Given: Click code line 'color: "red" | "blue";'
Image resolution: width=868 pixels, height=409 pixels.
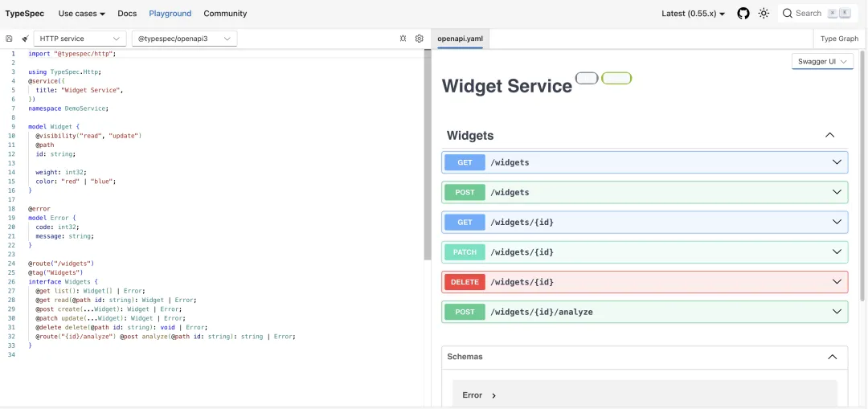Looking at the screenshot, I should point(76,182).
